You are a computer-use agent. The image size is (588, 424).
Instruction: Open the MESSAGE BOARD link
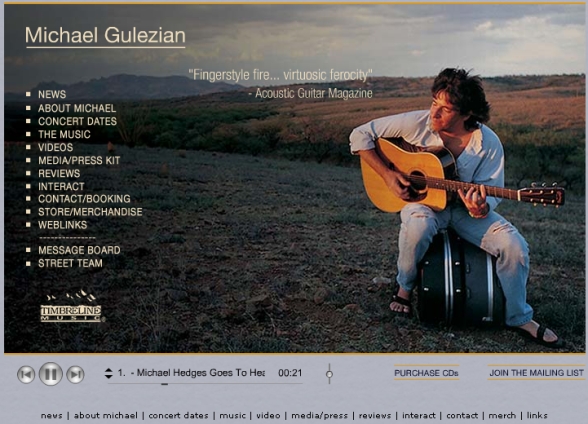tap(79, 250)
